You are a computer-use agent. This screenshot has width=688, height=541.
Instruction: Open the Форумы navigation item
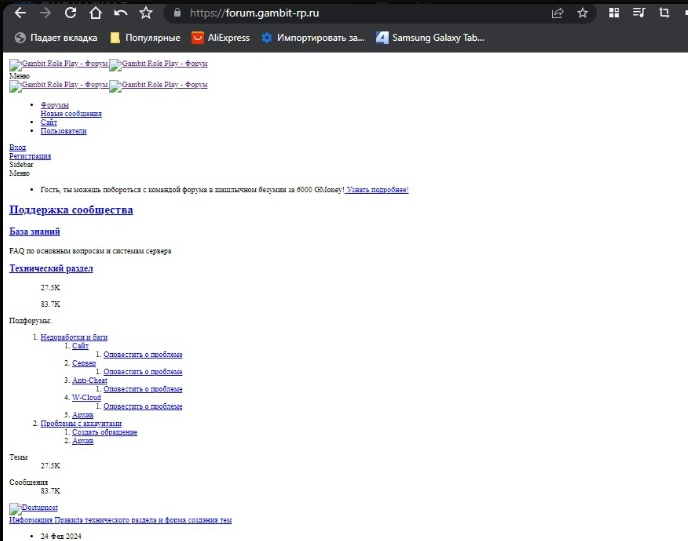55,105
